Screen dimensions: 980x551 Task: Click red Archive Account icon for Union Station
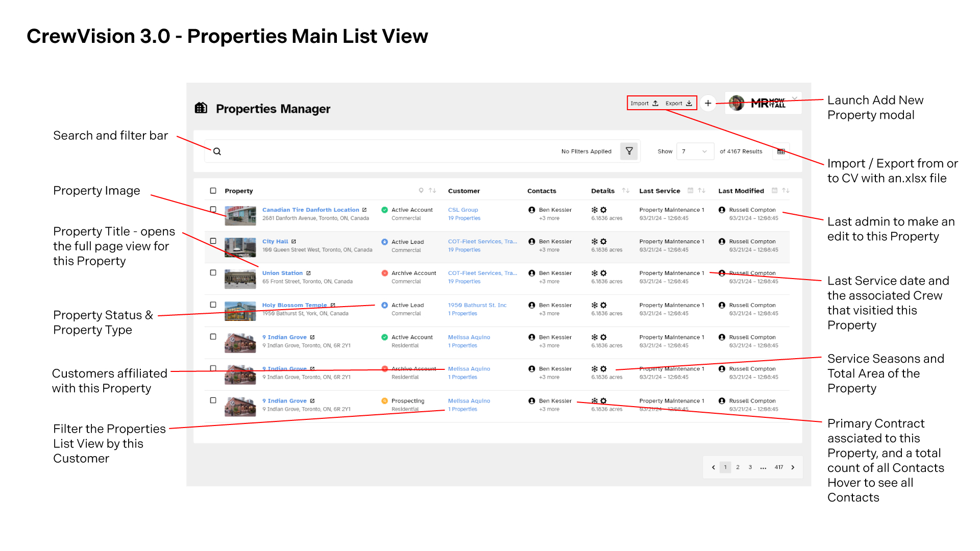click(x=385, y=273)
